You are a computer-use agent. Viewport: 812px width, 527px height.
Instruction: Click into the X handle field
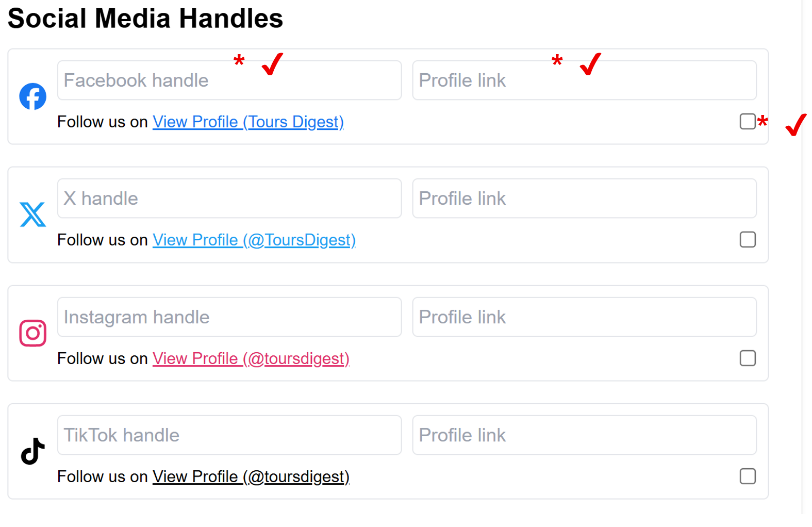tap(229, 199)
